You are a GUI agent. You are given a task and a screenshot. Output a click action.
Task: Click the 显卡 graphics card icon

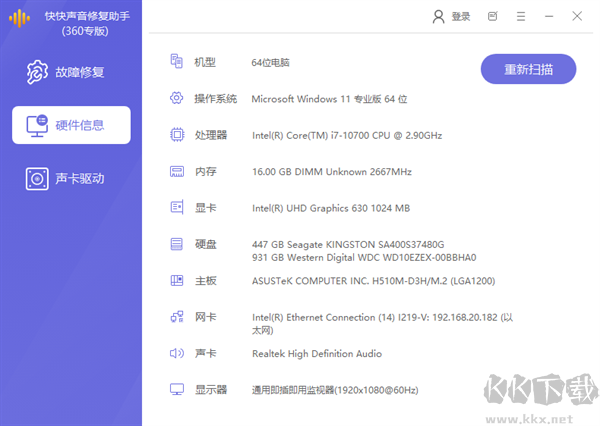[x=177, y=208]
